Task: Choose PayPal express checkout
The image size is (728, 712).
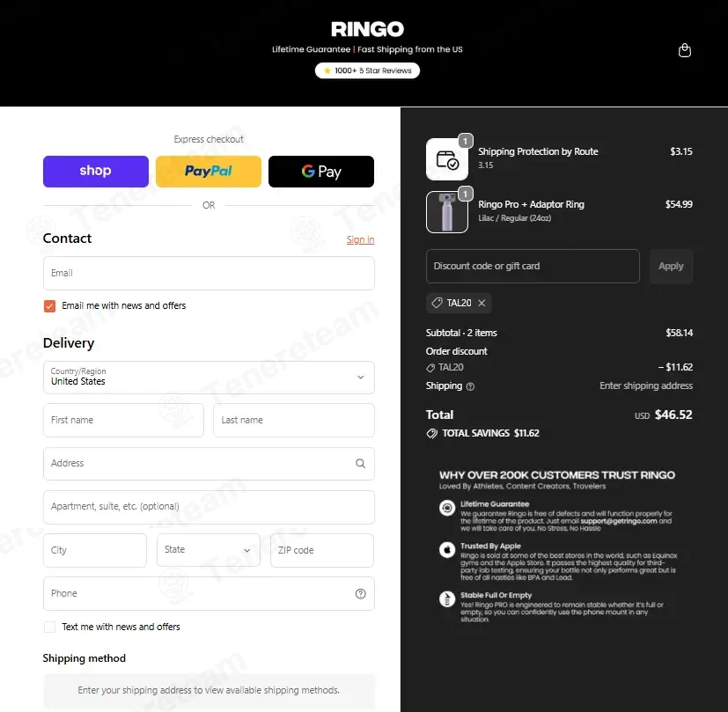Action: (209, 172)
